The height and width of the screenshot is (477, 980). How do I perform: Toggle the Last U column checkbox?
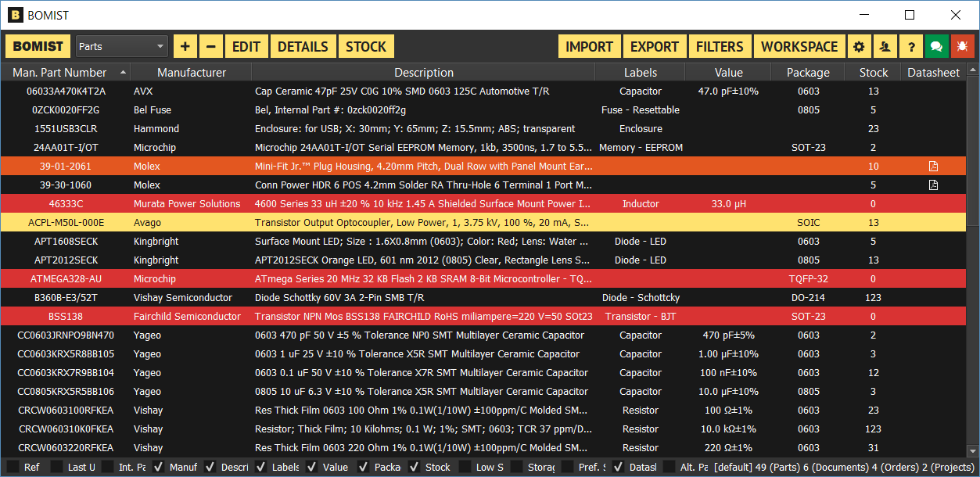pos(57,467)
